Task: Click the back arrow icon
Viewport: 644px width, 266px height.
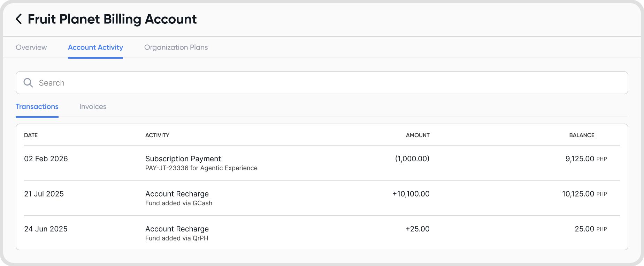Action: 19,19
